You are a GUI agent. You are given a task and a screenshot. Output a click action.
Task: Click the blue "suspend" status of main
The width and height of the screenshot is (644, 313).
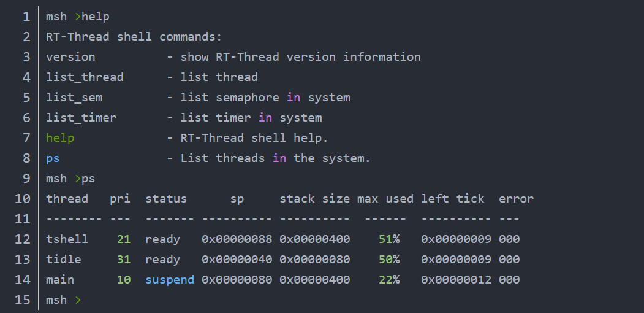click(x=170, y=280)
